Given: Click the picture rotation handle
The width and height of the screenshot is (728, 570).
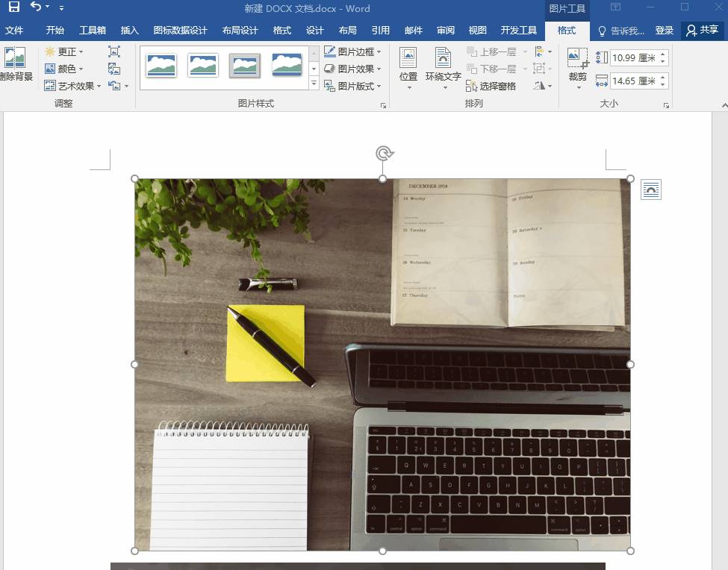Looking at the screenshot, I should point(384,153).
